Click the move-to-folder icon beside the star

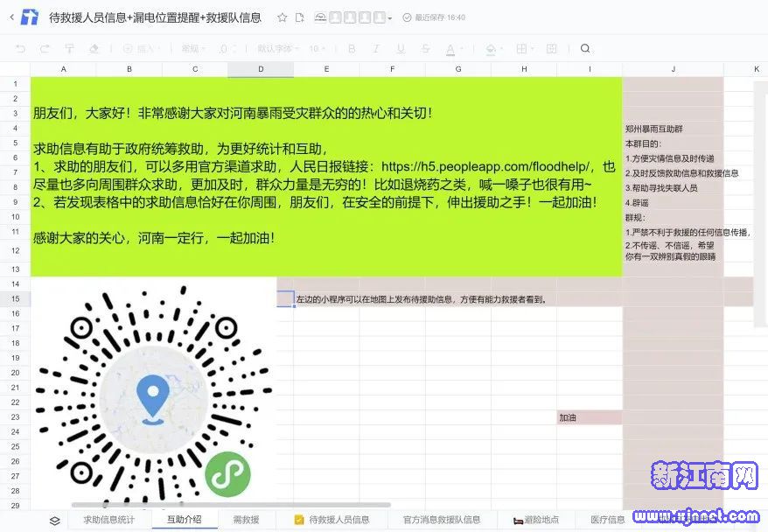pyautogui.click(x=300, y=17)
